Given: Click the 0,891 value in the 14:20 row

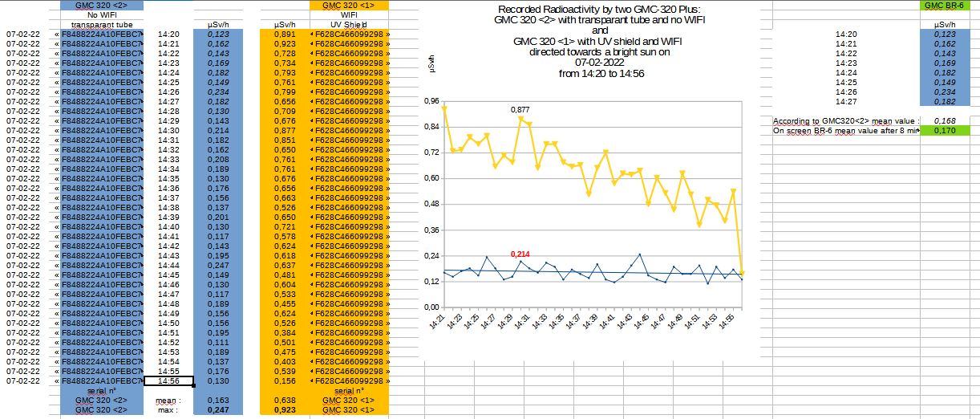Looking at the screenshot, I should pos(286,35).
